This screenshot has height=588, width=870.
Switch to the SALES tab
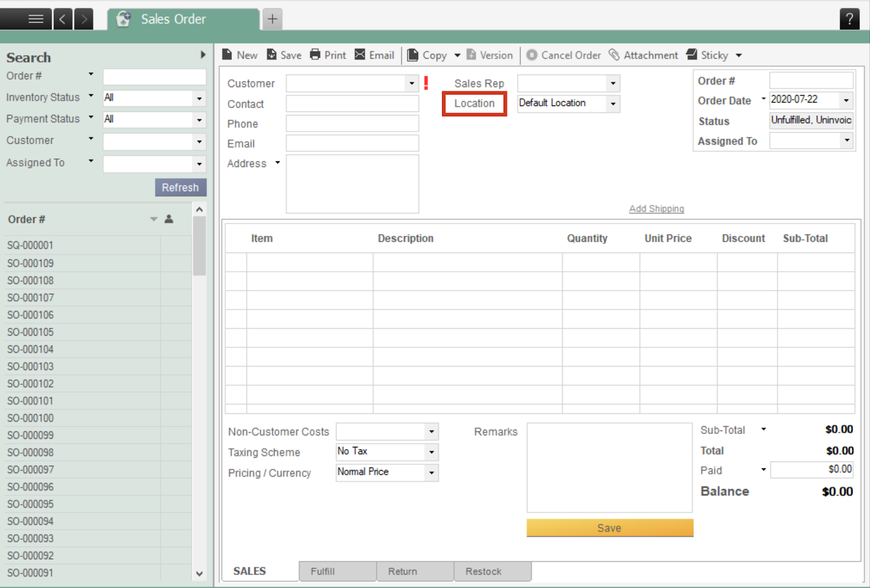pyautogui.click(x=260, y=571)
